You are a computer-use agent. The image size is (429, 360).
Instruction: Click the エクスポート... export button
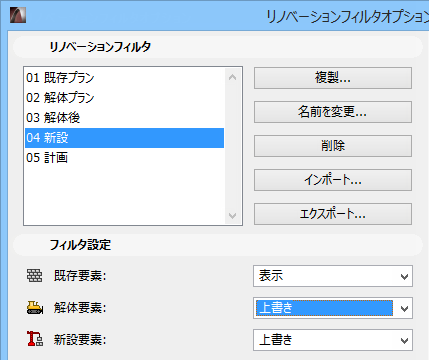(x=333, y=214)
